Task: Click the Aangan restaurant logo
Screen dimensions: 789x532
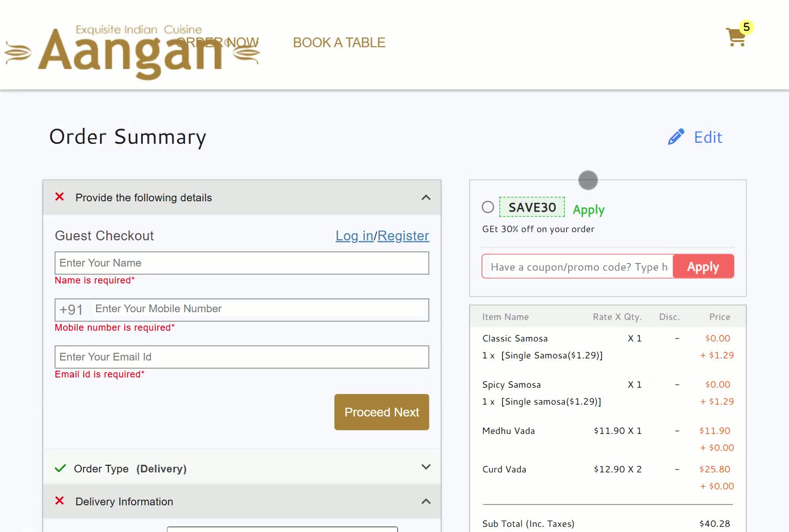Action: point(132,52)
